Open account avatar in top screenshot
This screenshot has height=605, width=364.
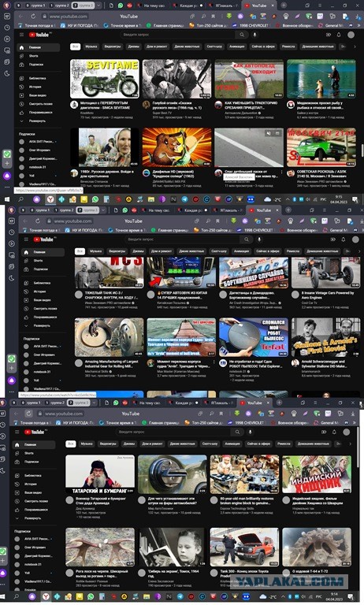(x=351, y=35)
